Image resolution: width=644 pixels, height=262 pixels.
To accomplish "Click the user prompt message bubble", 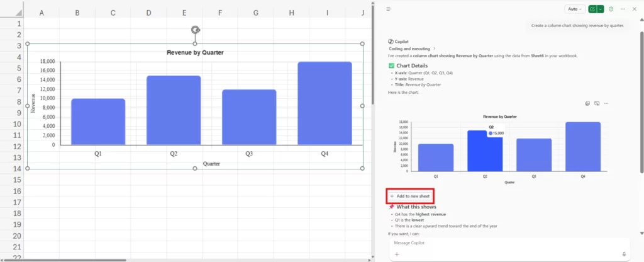I will [577, 25].
